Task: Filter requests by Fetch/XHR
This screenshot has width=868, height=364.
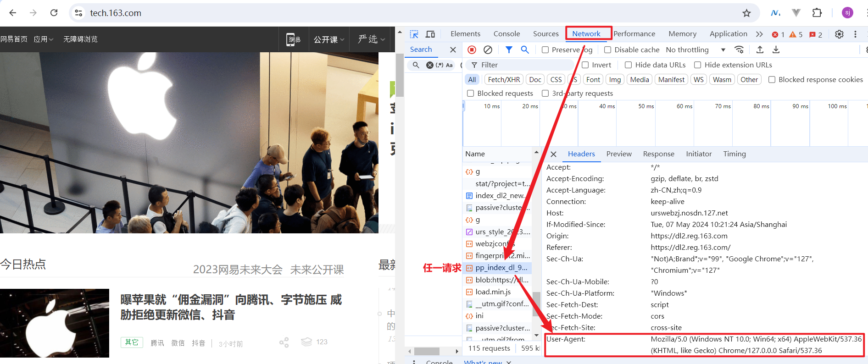Action: [x=504, y=80]
